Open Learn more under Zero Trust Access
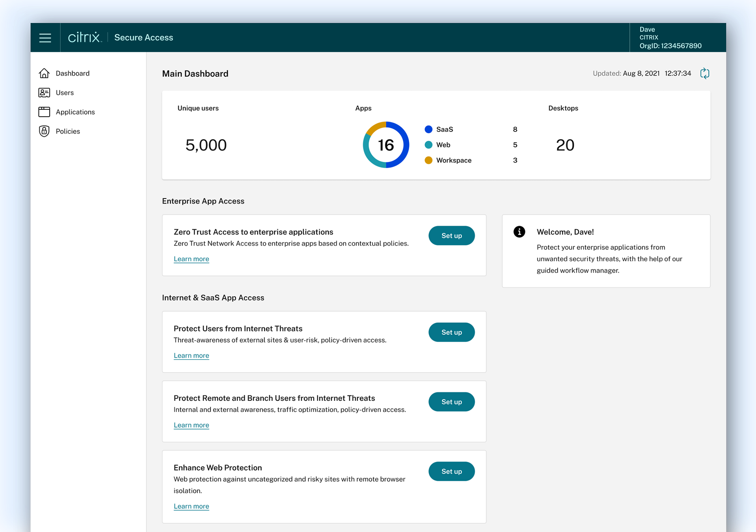756x532 pixels. coord(191,259)
